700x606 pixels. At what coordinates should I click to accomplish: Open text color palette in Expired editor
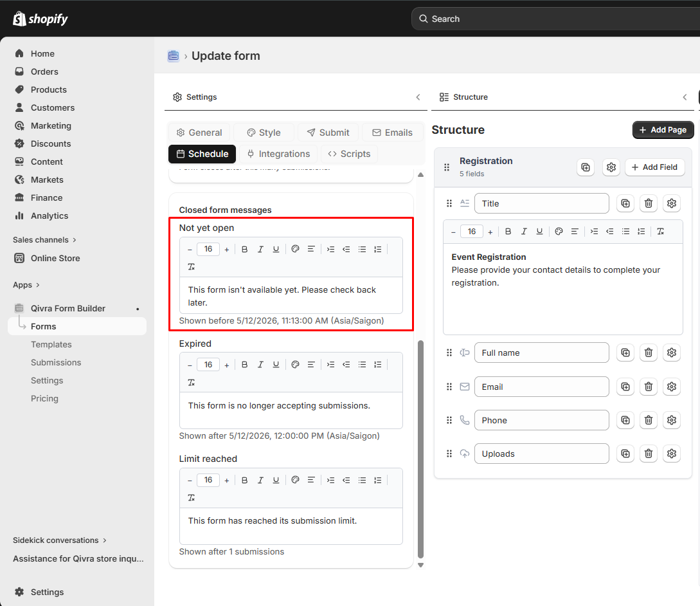(x=295, y=365)
